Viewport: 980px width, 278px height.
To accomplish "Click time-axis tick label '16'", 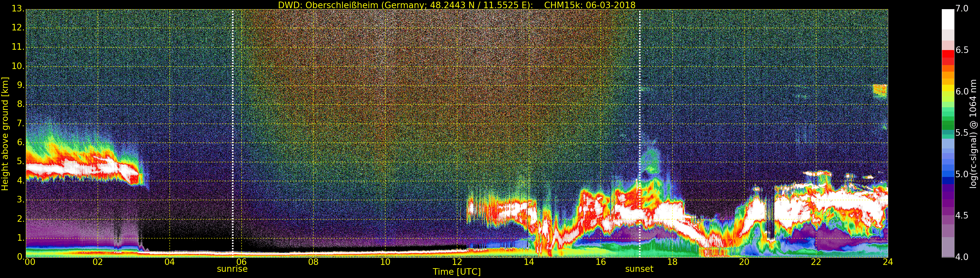I will (601, 262).
